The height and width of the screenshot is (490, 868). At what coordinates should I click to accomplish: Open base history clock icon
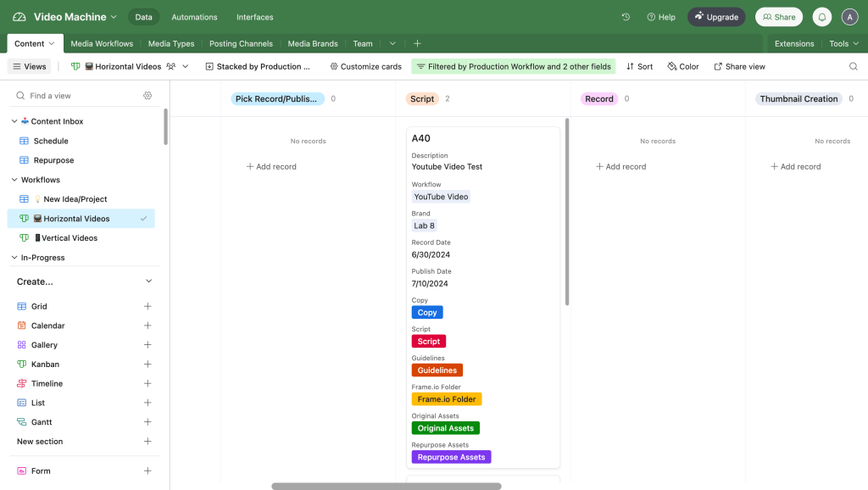click(x=626, y=17)
